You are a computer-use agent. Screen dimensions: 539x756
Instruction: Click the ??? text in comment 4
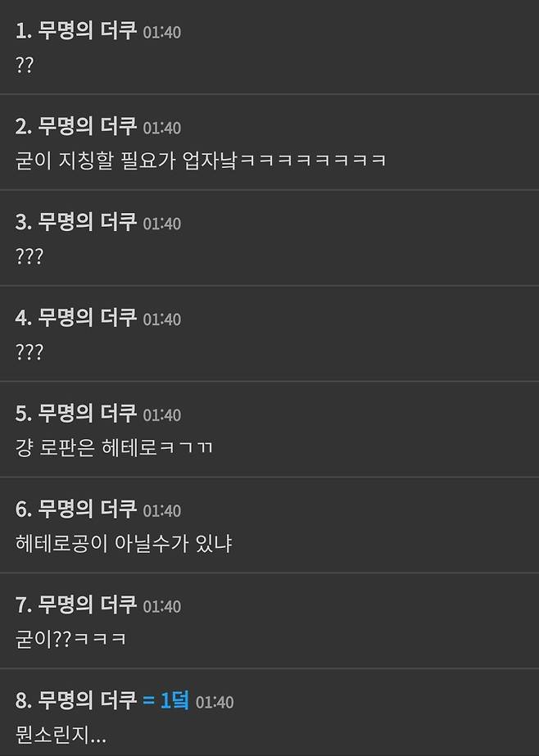[x=29, y=351]
